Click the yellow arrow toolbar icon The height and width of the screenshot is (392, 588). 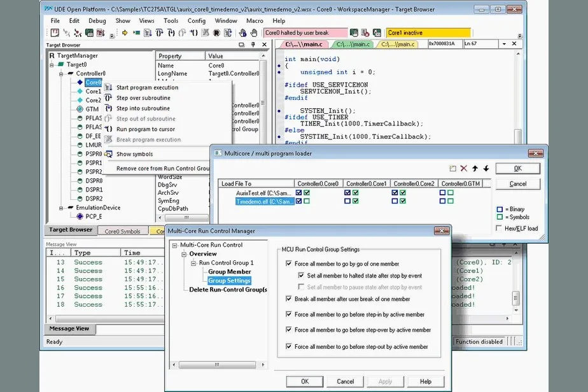[125, 33]
